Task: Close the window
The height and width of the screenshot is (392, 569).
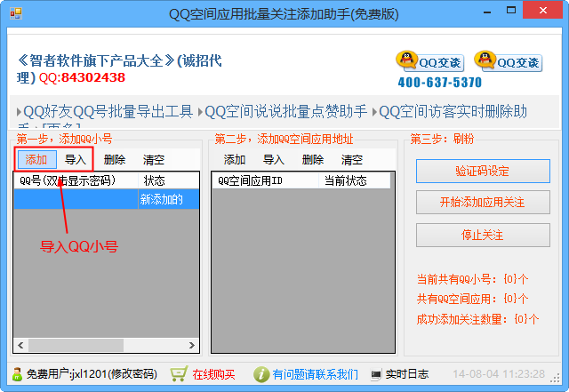Action: (543, 10)
